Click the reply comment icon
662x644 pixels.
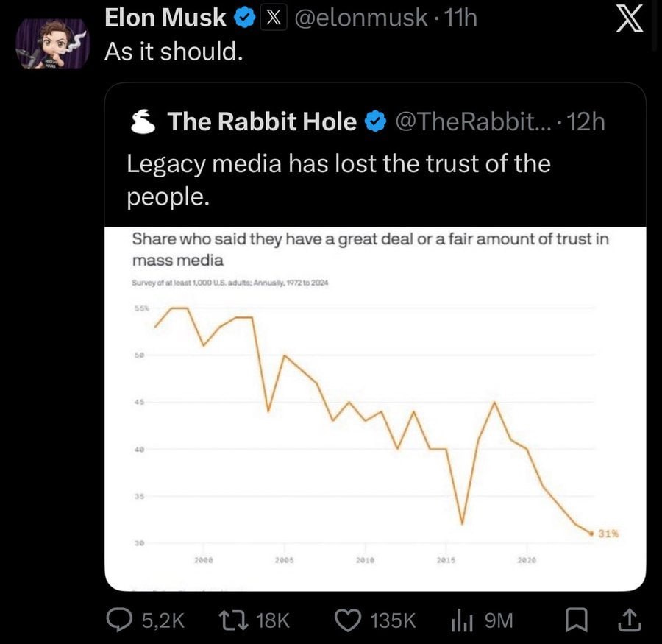tap(120, 621)
